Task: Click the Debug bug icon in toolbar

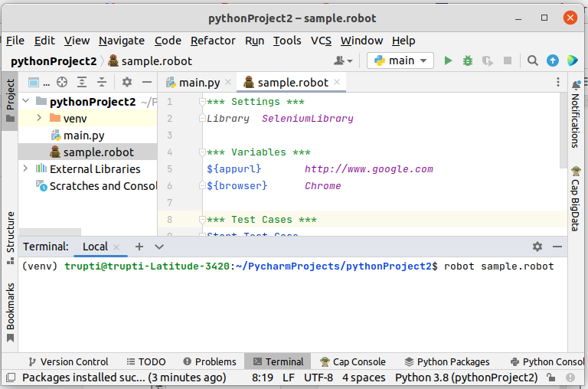Action: coord(468,60)
